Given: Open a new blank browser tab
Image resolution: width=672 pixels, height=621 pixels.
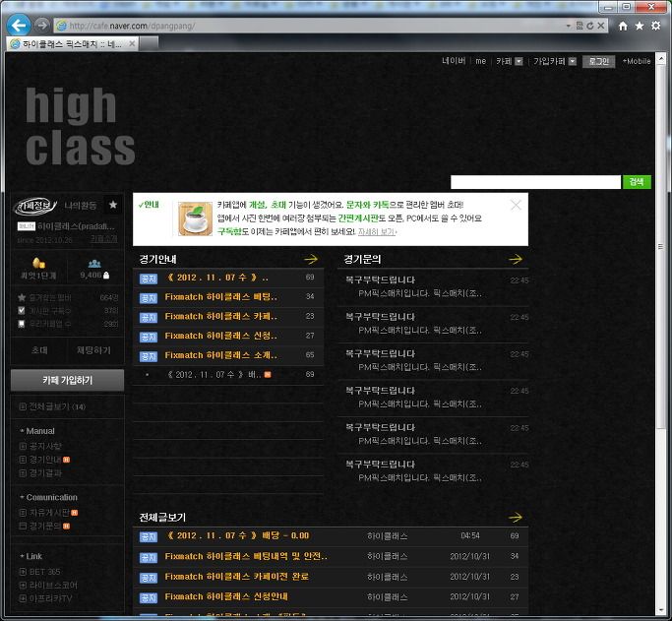Looking at the screenshot, I should click(149, 43).
